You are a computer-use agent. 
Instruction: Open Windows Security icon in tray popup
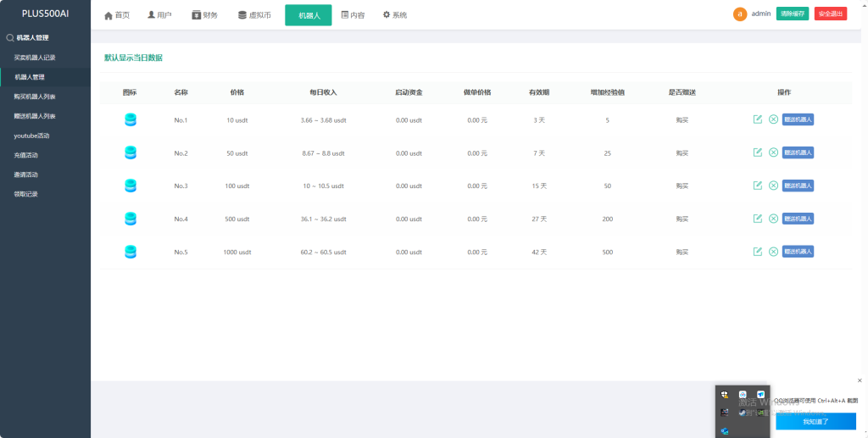[x=725, y=395]
